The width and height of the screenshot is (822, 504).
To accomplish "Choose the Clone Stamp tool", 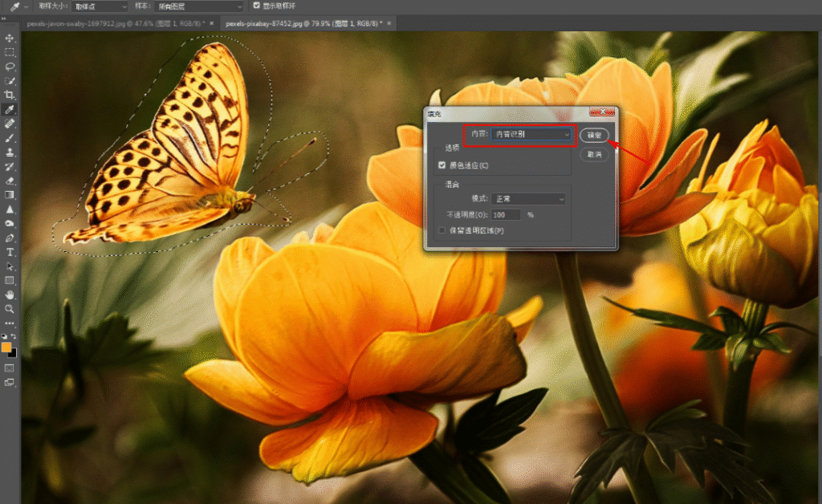I will tap(10, 152).
